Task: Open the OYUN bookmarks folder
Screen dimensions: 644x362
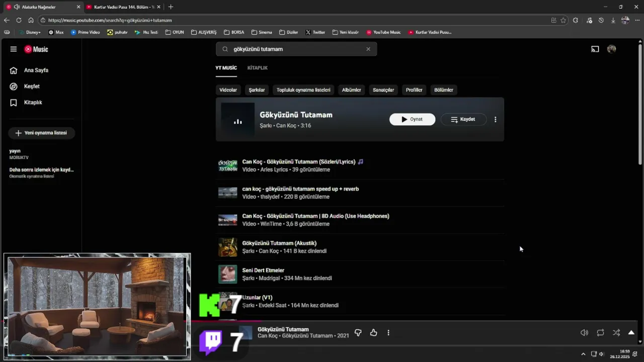Action: pos(174,32)
